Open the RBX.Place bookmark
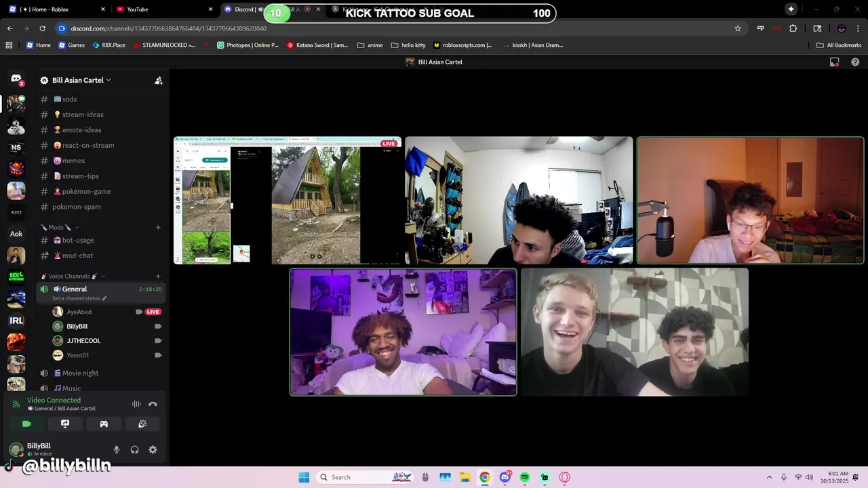This screenshot has height=488, width=868. click(108, 45)
